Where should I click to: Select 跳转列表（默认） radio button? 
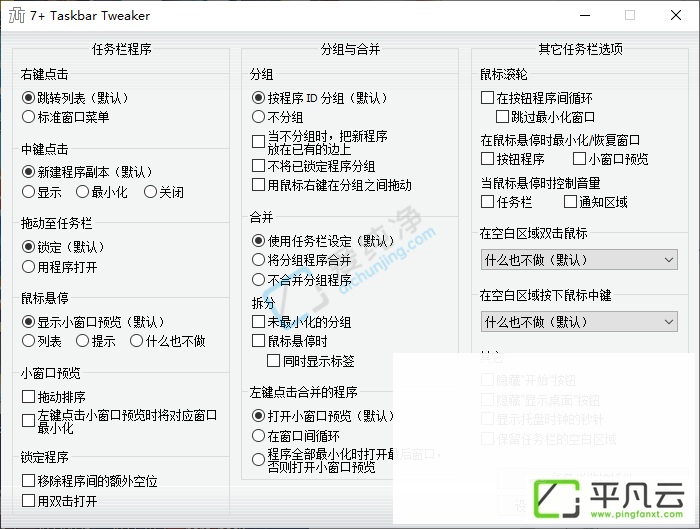tap(28, 98)
